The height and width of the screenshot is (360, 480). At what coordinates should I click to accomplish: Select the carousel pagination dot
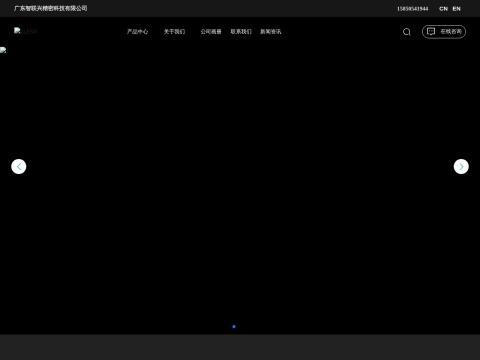pyautogui.click(x=234, y=326)
